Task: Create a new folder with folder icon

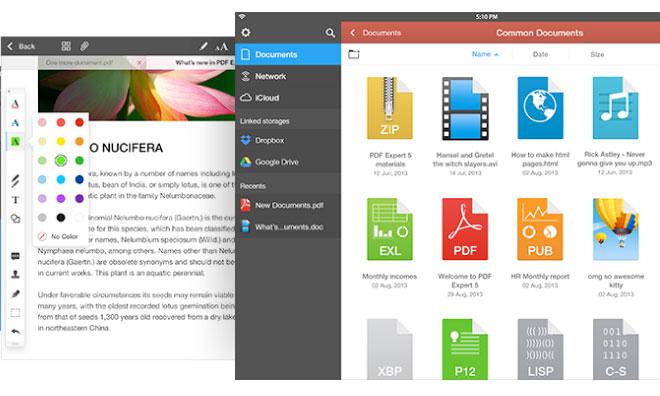Action: (354, 54)
